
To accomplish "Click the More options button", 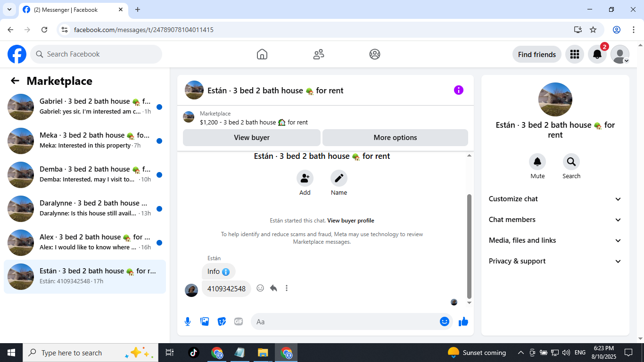I will coord(395,138).
